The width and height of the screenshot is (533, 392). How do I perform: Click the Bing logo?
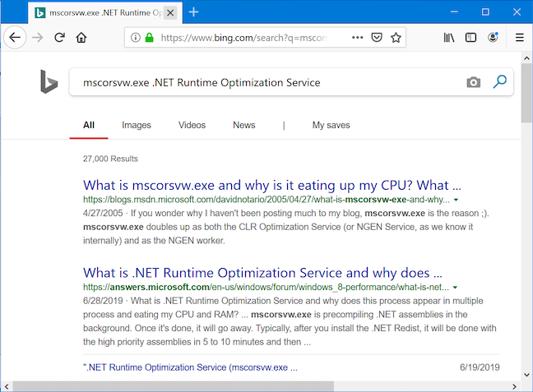click(x=49, y=81)
